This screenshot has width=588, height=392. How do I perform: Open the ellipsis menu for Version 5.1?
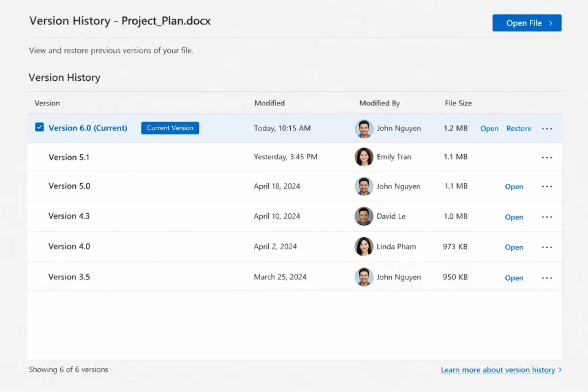pyautogui.click(x=546, y=157)
